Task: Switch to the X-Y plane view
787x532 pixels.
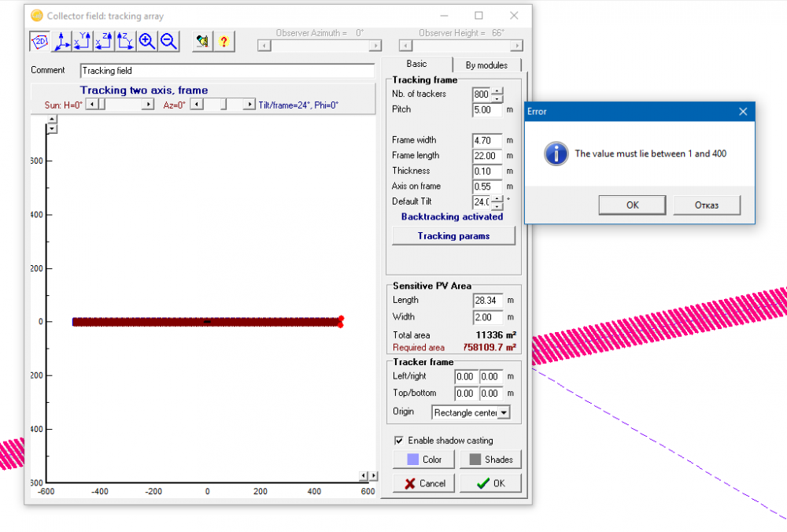Action: click(x=83, y=41)
